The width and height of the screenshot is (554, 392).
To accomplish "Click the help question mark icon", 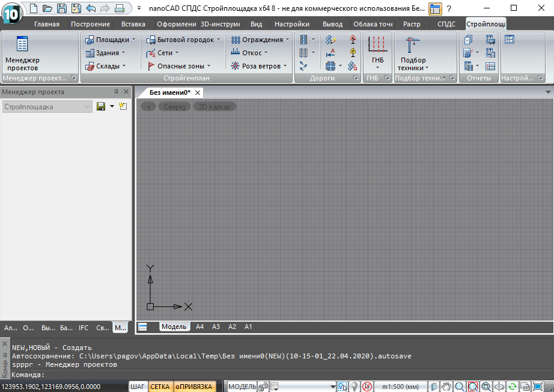I will (x=449, y=9).
